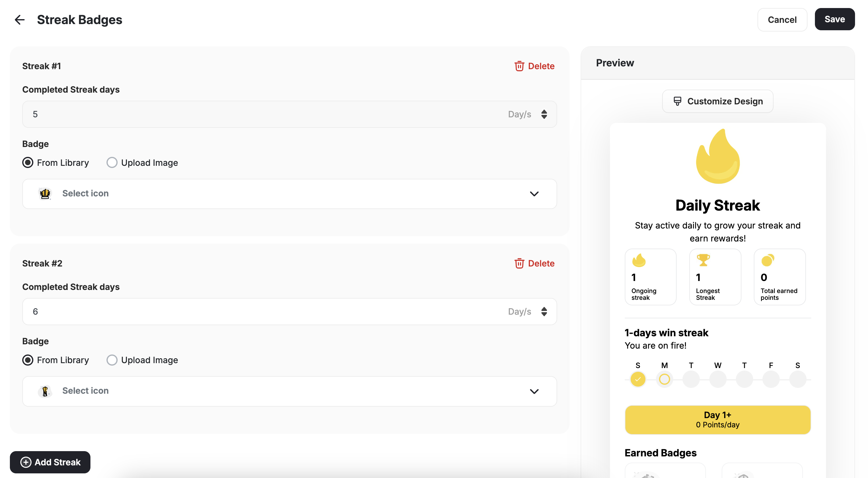The height and width of the screenshot is (478, 868).
Task: Choose Upload Image option in Streak #2
Action: (x=112, y=360)
